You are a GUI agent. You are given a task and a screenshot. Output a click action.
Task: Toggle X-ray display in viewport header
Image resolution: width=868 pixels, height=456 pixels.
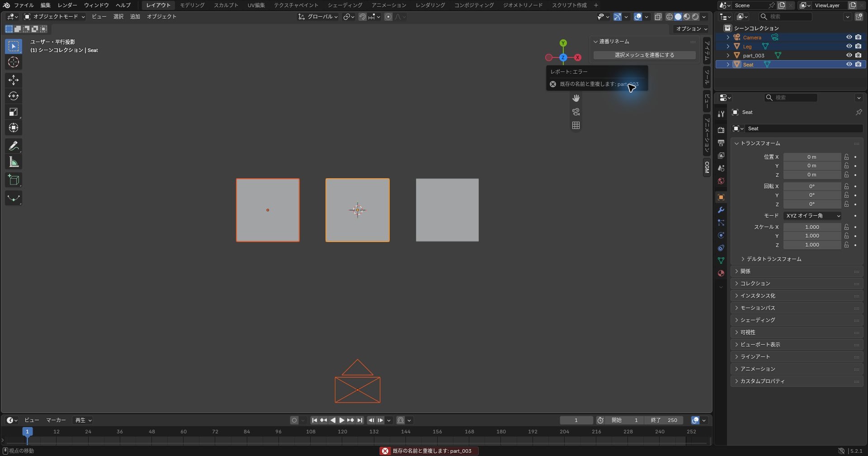[x=658, y=17]
